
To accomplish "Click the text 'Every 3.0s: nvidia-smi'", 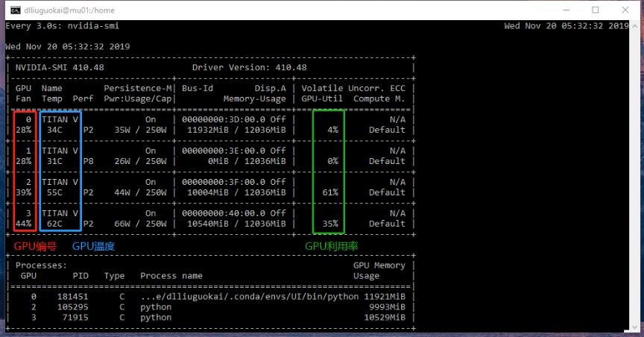I will (62, 26).
